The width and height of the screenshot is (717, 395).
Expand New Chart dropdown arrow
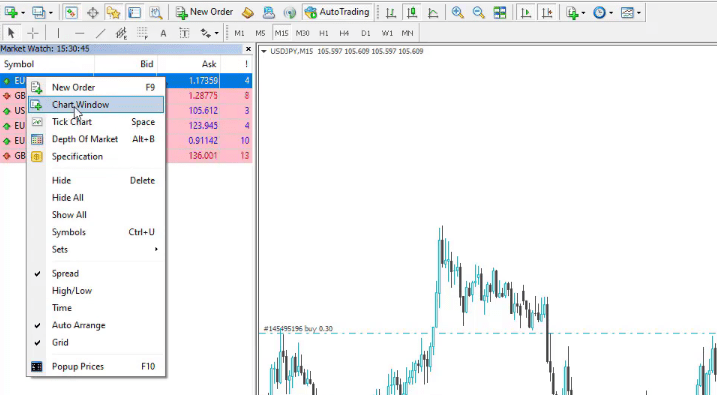[23, 13]
